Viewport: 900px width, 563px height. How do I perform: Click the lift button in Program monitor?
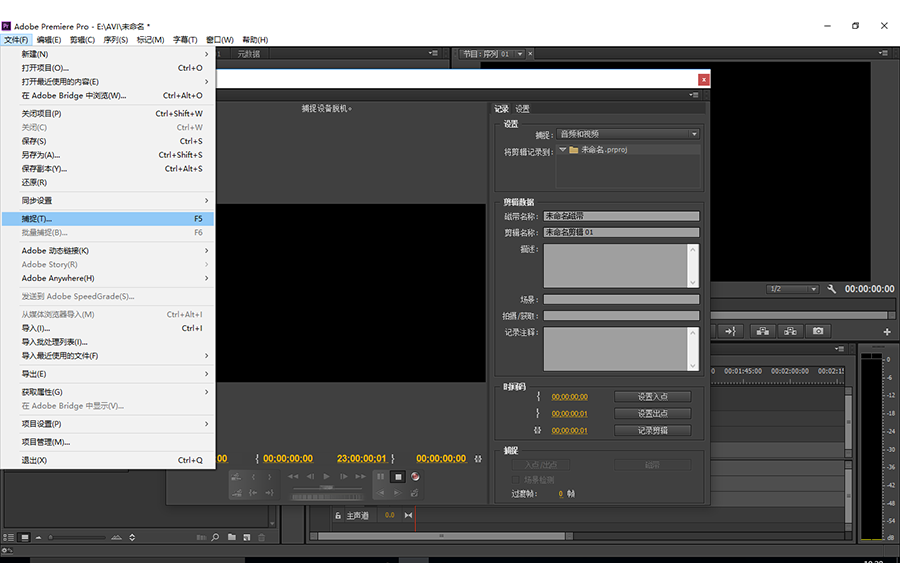tap(762, 331)
